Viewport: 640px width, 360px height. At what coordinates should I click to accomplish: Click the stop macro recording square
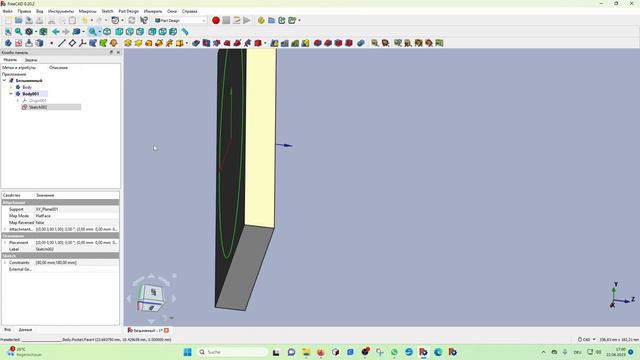226,20
